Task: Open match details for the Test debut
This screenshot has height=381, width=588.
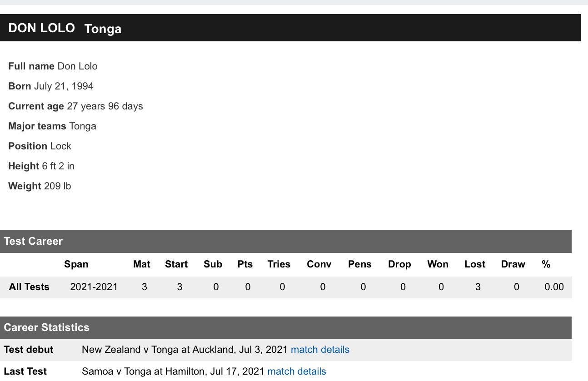Action: [x=320, y=350]
